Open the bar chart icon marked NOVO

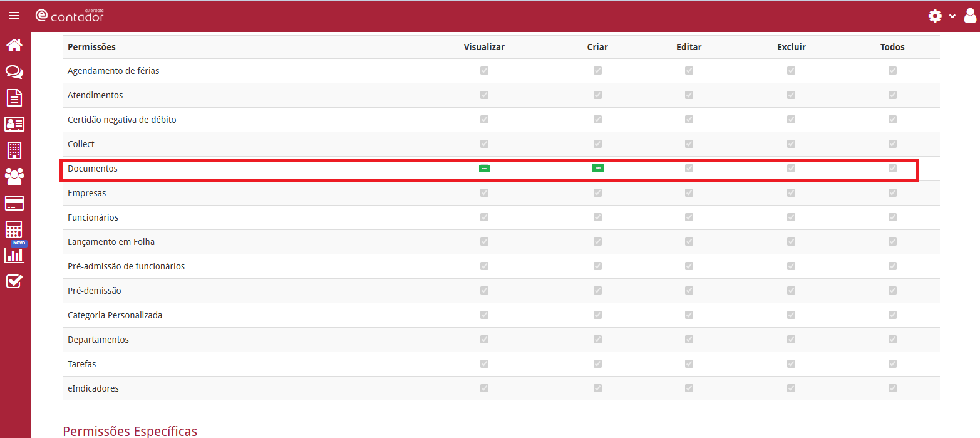14,254
